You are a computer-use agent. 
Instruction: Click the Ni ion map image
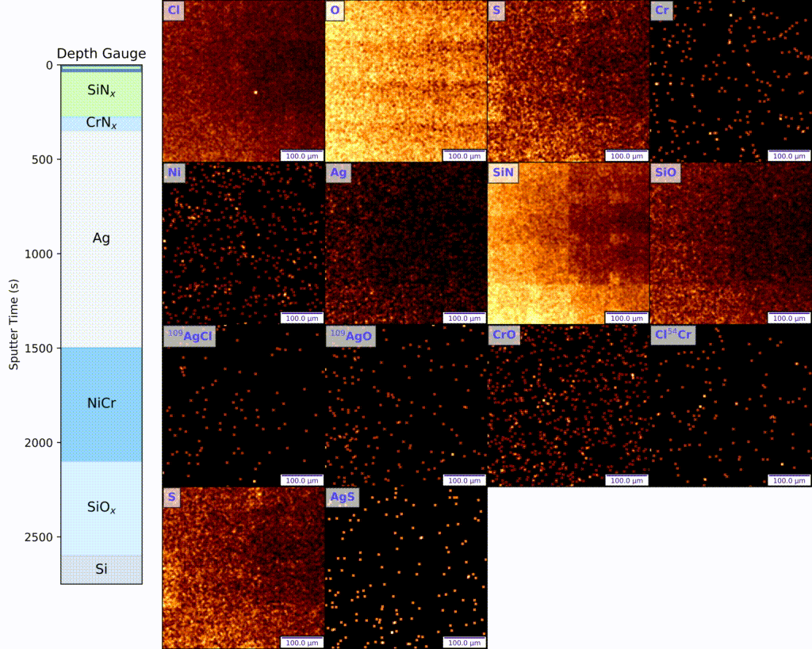(243, 243)
